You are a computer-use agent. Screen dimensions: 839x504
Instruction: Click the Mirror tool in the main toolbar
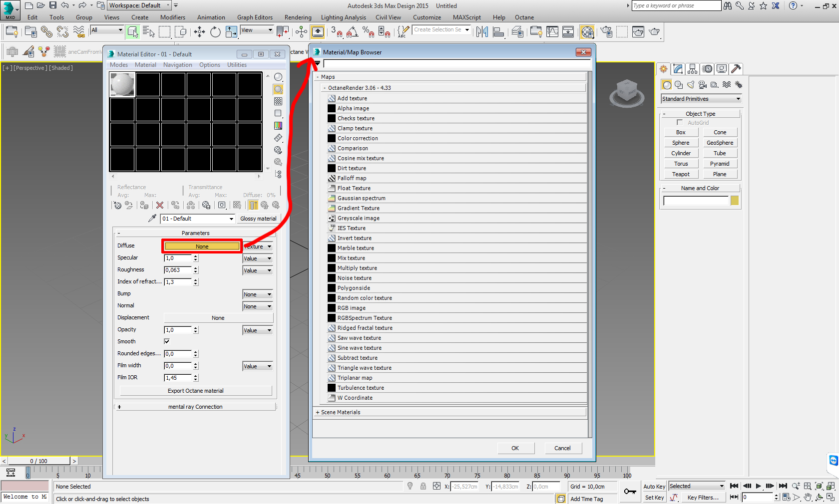pyautogui.click(x=482, y=32)
